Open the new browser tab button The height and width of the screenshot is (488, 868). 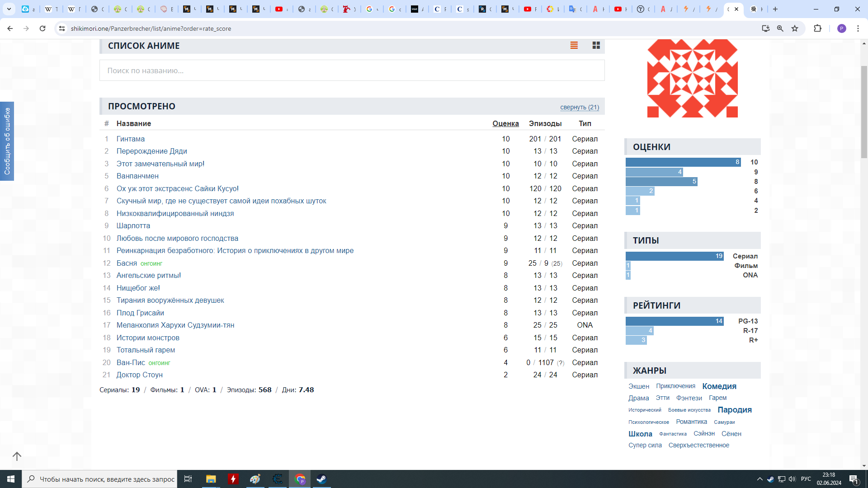click(775, 9)
